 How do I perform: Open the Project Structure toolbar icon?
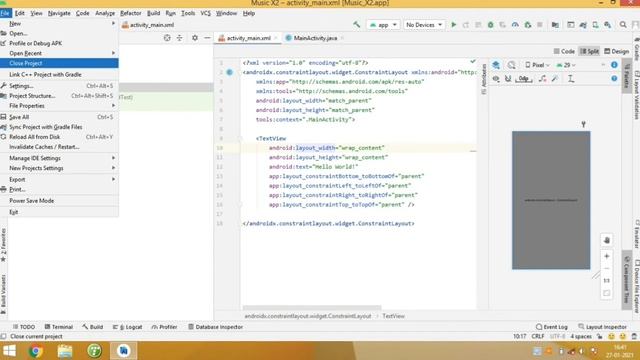click(x=555, y=25)
